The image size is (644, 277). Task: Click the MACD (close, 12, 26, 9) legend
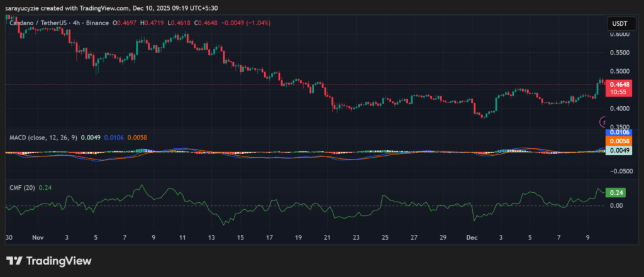point(43,137)
